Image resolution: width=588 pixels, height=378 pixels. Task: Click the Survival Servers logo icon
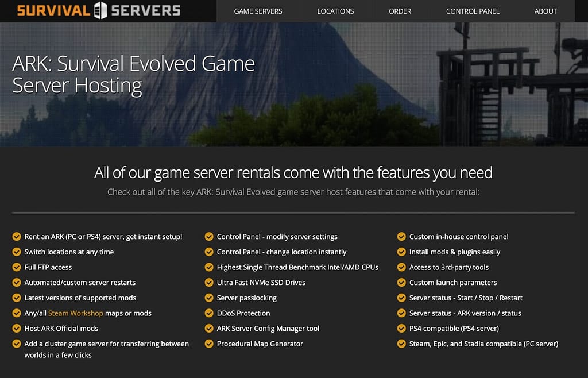click(x=100, y=10)
